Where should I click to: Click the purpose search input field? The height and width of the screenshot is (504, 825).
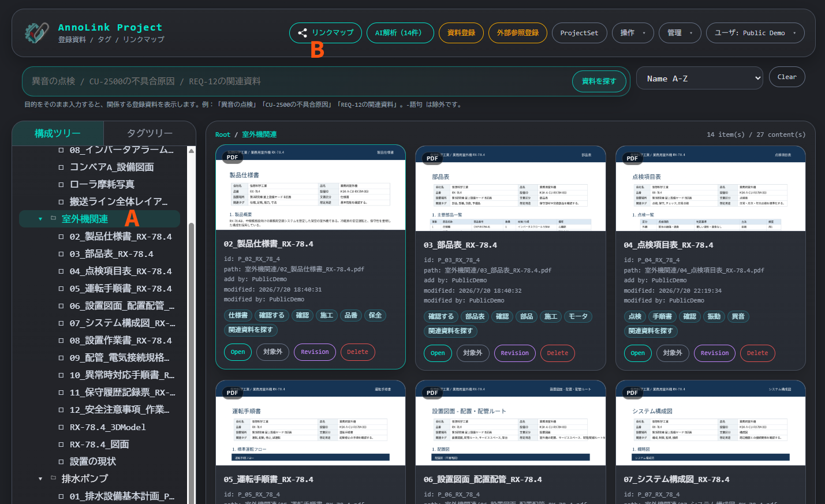pos(297,81)
